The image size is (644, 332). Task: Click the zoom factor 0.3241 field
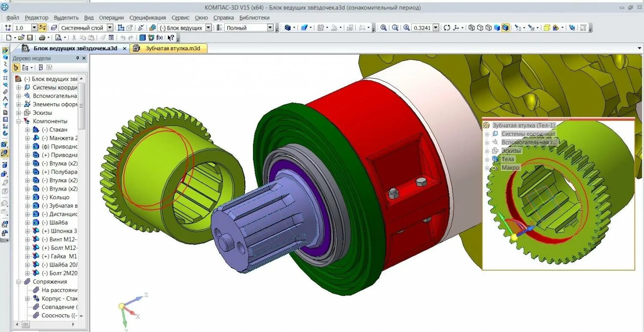point(422,28)
